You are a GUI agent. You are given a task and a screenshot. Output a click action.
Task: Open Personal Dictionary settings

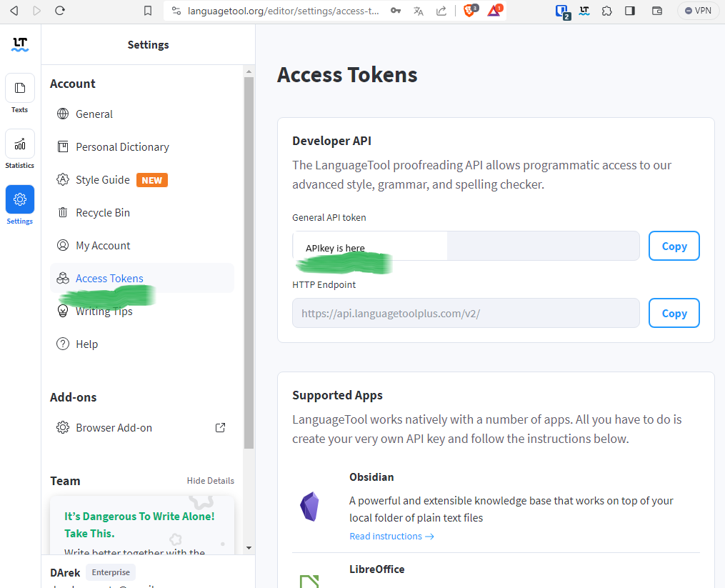[142, 146]
